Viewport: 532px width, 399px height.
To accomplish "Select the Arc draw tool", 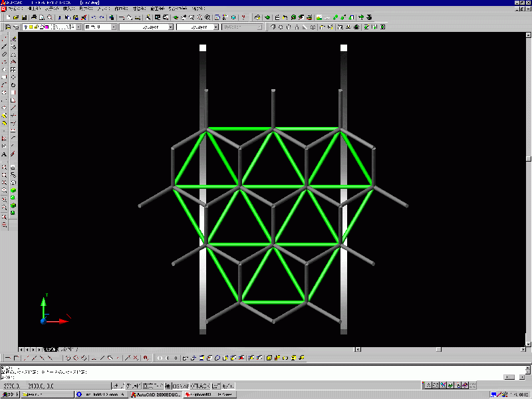I will tap(4, 85).
